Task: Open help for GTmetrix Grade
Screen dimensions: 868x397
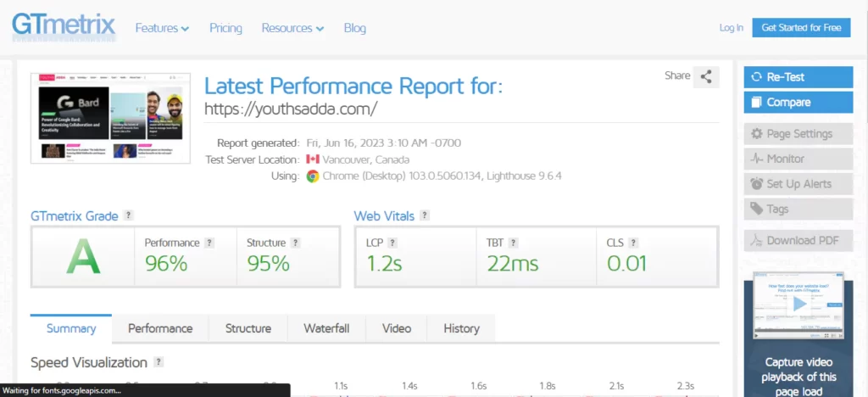Action: (129, 215)
